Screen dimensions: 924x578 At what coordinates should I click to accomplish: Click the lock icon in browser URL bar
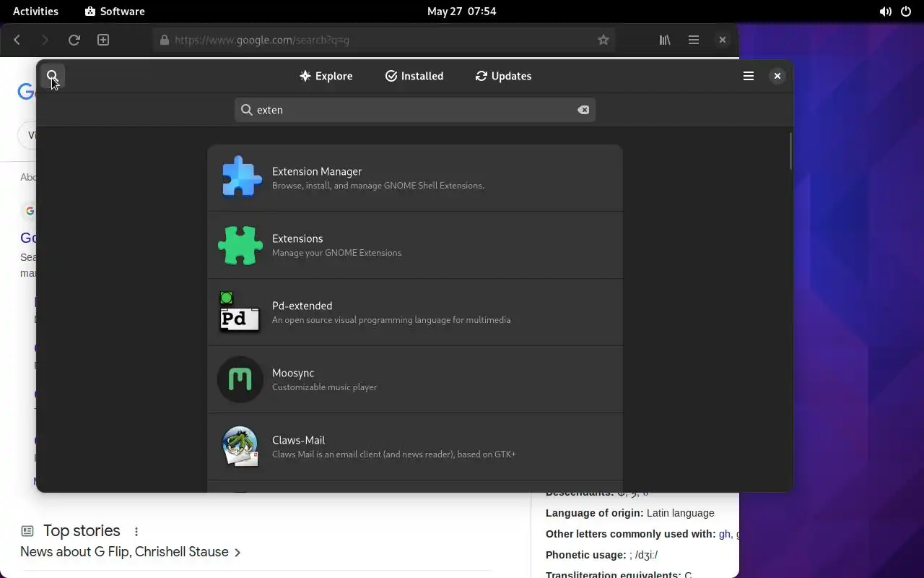click(x=165, y=40)
